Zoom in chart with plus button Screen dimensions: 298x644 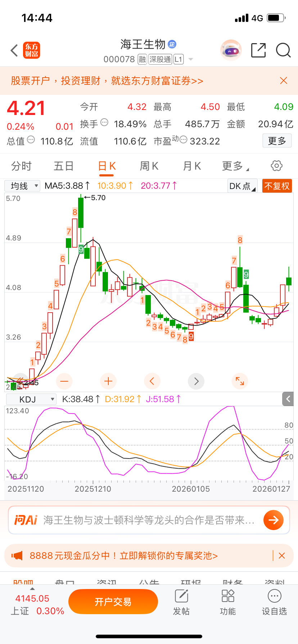tap(108, 381)
